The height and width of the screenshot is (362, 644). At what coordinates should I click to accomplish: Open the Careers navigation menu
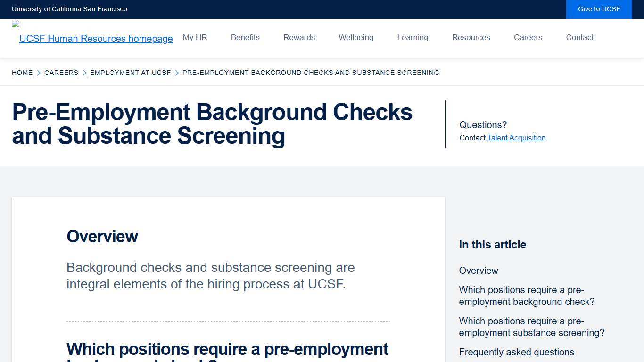[x=528, y=38]
